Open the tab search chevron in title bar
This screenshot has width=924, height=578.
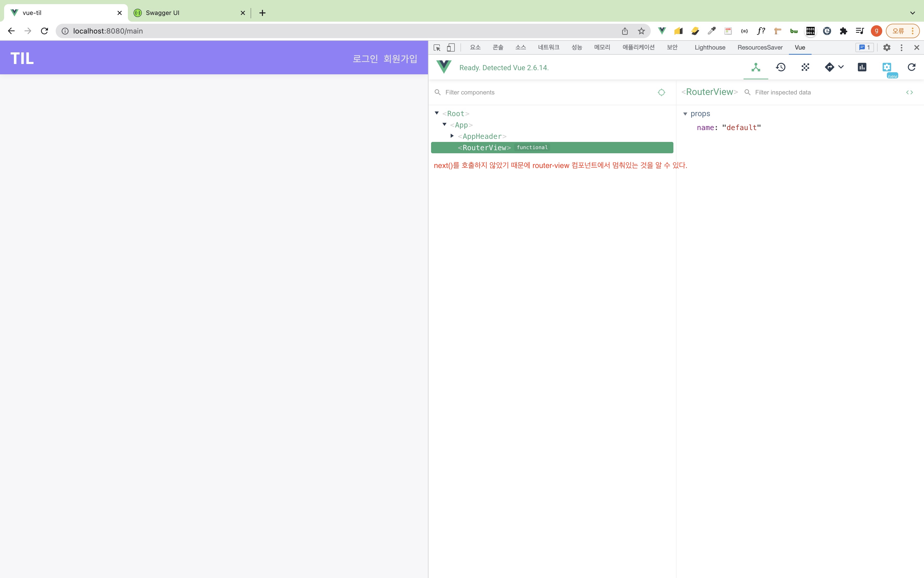(x=912, y=13)
